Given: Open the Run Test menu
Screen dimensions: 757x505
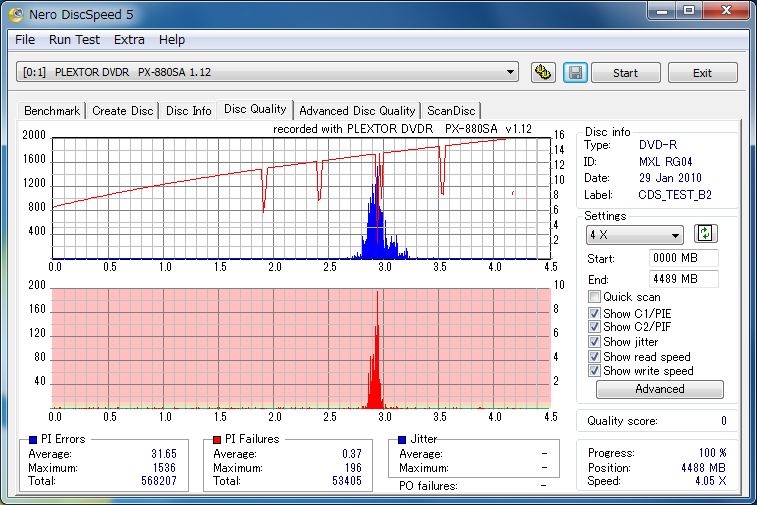Looking at the screenshot, I should click(74, 40).
